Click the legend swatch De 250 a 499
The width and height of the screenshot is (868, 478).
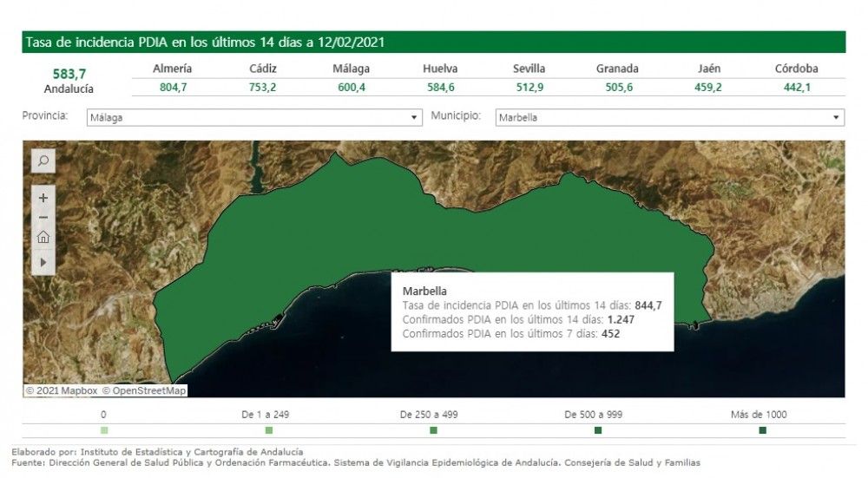tap(433, 430)
